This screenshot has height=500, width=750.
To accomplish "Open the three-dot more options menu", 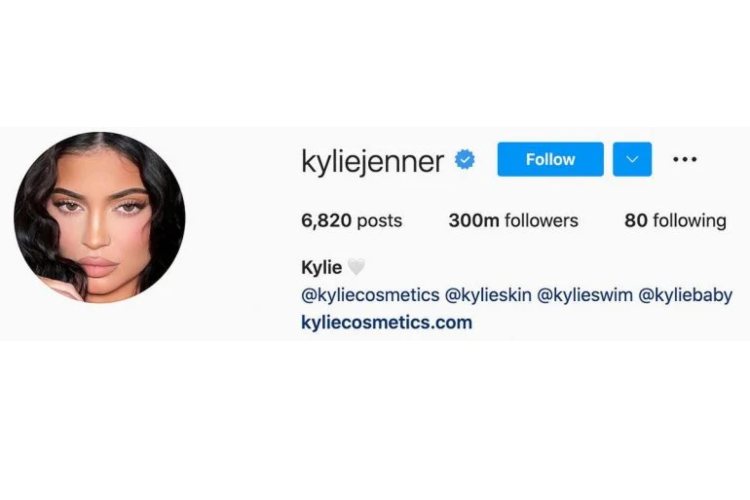I will coord(684,159).
